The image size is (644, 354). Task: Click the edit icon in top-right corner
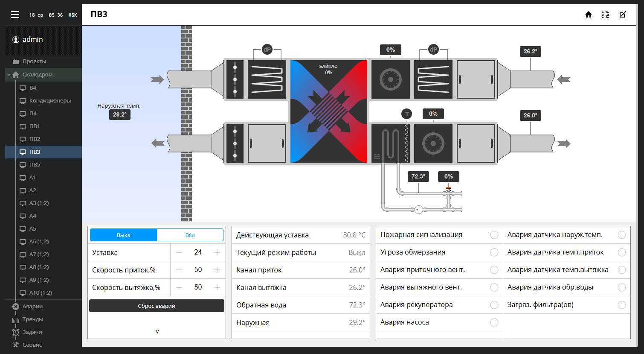pyautogui.click(x=623, y=15)
